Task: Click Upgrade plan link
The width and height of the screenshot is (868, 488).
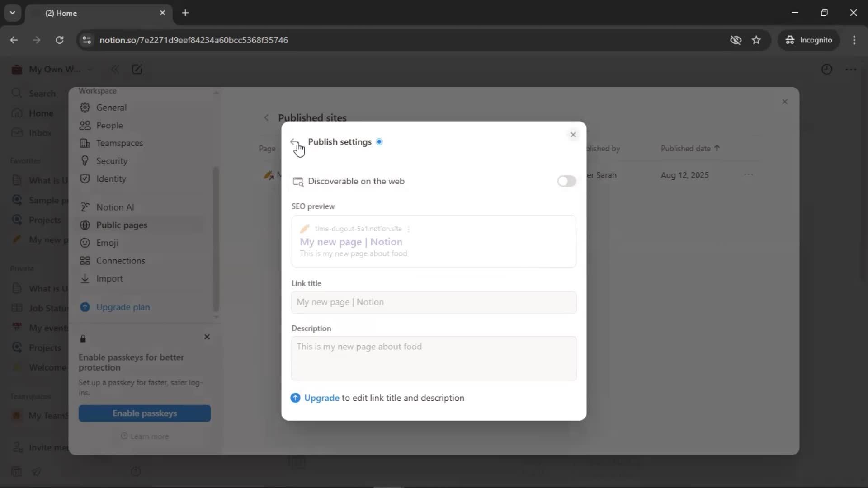Action: coord(123,307)
